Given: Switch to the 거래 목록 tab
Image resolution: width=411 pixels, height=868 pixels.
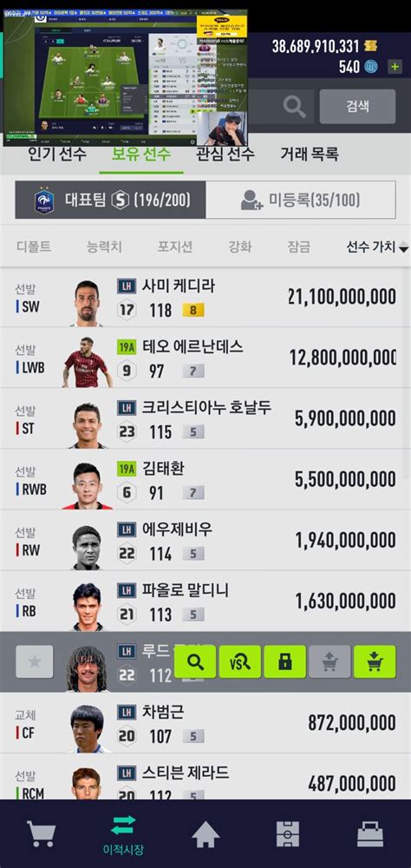Looking at the screenshot, I should tap(310, 154).
